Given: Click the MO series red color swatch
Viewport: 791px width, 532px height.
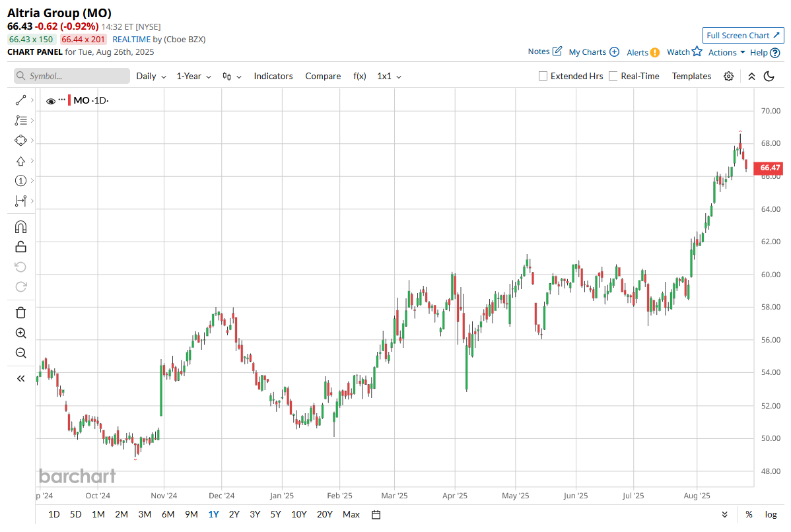Looking at the screenshot, I should click(x=69, y=100).
